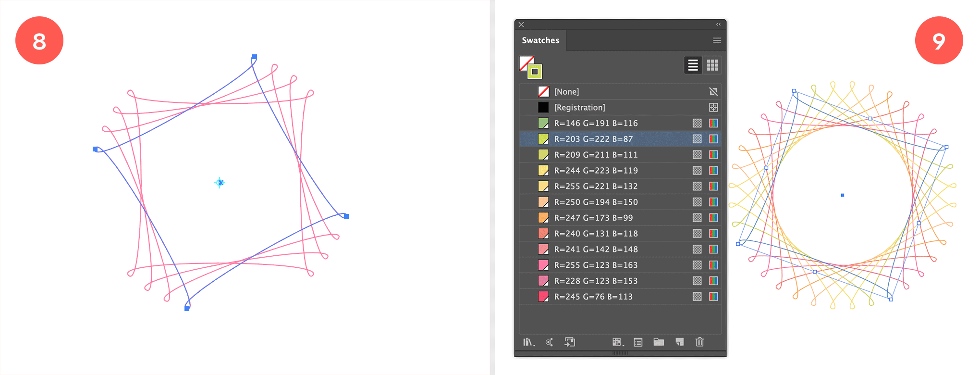Open the Swatches panel flyout menu

[717, 40]
